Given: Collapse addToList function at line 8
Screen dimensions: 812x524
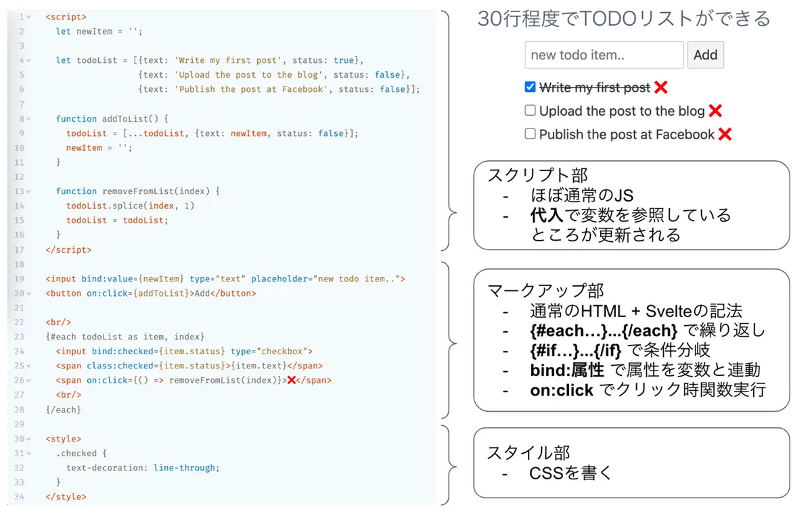Looking at the screenshot, I should pos(28,118).
